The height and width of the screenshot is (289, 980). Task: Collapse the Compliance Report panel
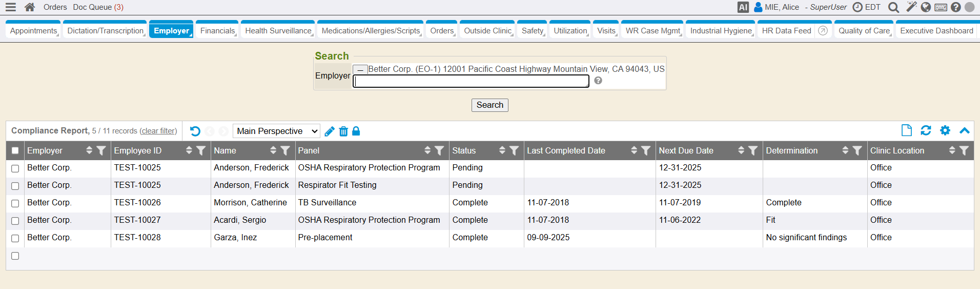(x=964, y=130)
